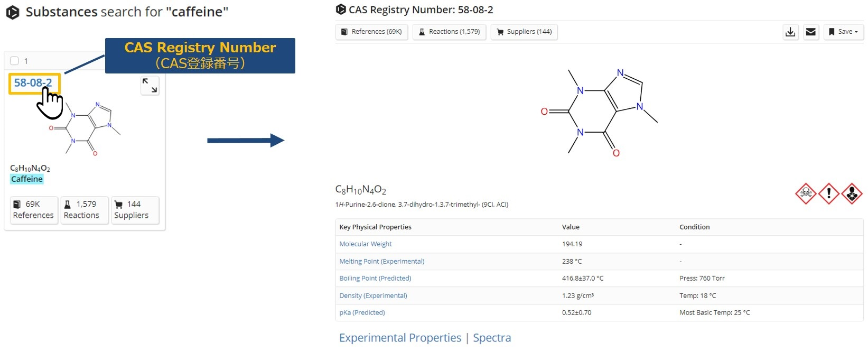Click the CAS logo beside Substances search
This screenshot has width=868, height=351.
click(x=13, y=12)
